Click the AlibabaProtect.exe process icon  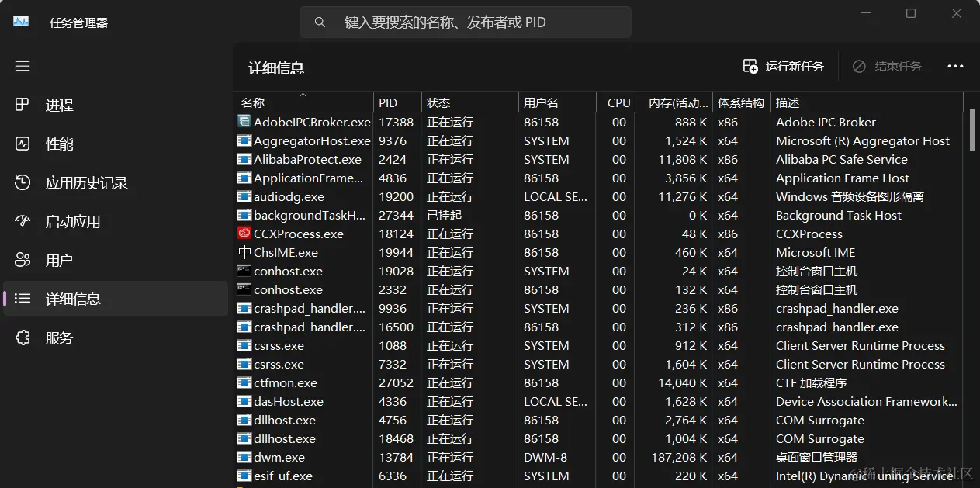[x=244, y=159]
